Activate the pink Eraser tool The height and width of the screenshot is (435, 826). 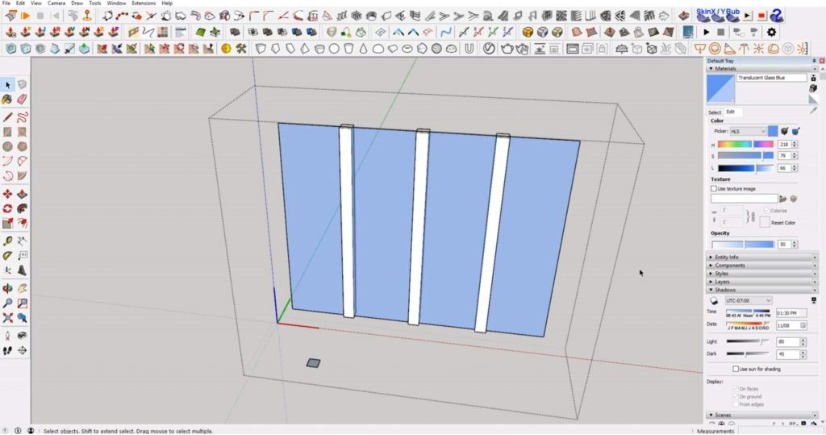(22, 99)
